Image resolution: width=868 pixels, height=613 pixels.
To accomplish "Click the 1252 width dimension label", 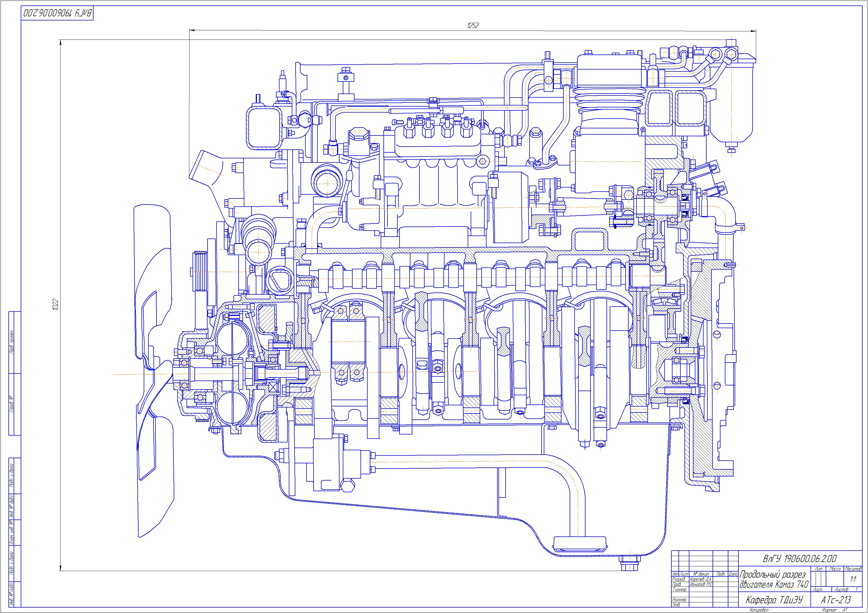I will [473, 25].
